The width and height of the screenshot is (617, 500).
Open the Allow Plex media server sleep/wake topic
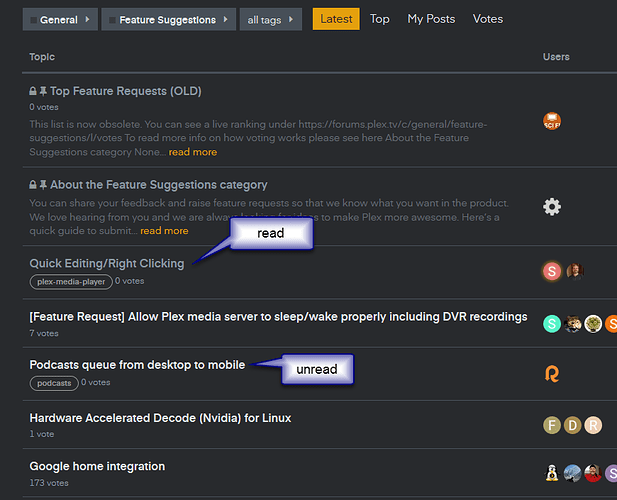(x=278, y=317)
